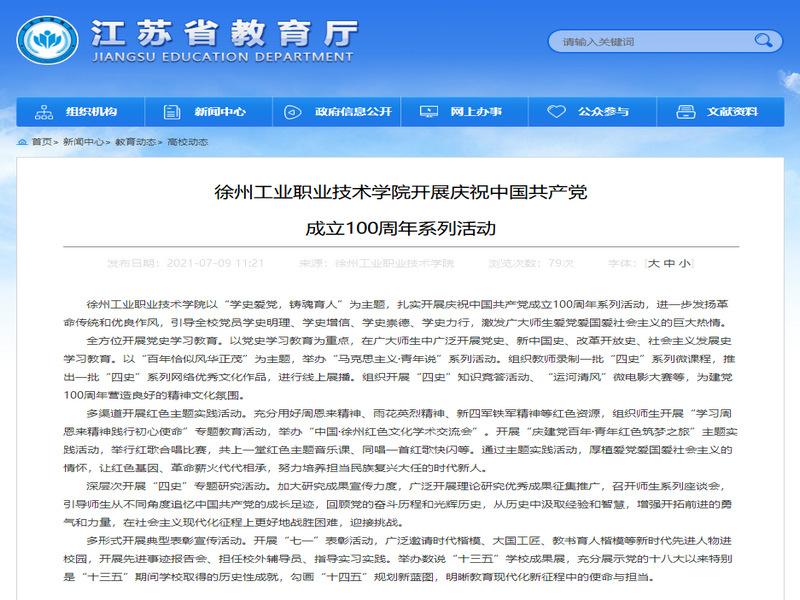The width and height of the screenshot is (800, 600).
Task: Go to 首页 in the breadcrumb
Action: point(41,142)
